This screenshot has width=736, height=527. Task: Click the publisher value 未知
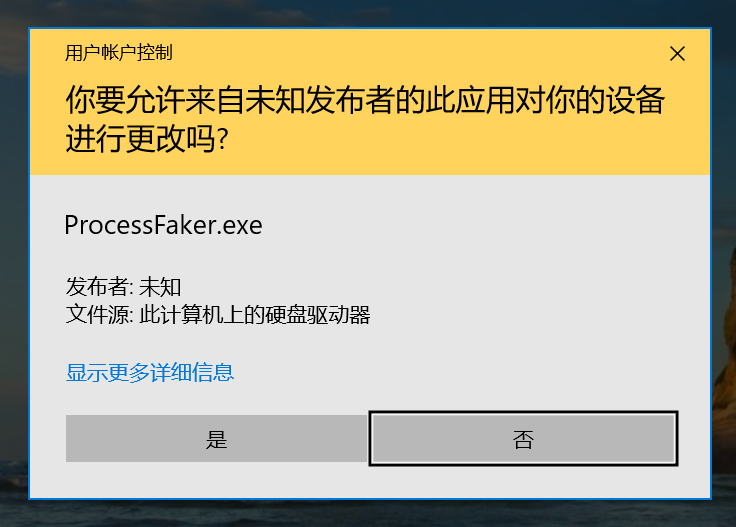160,287
